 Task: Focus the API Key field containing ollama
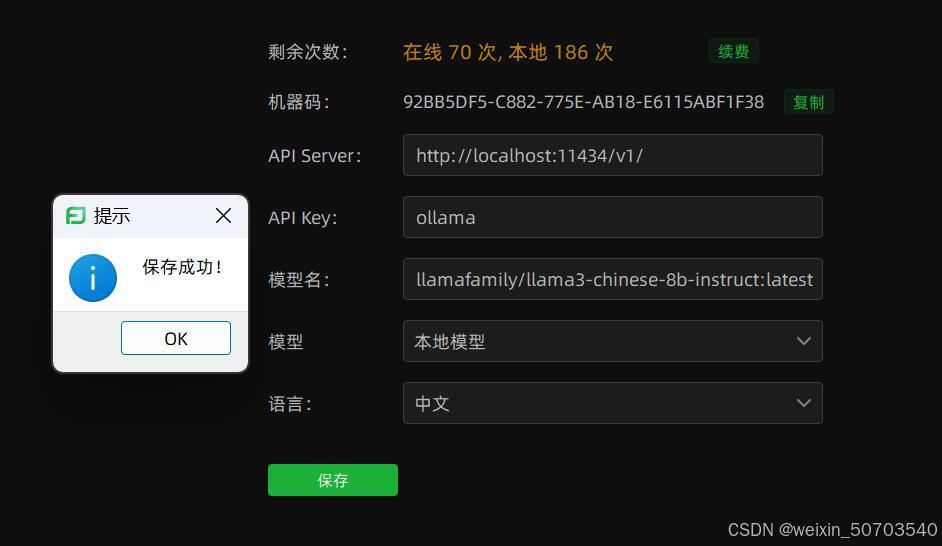(612, 217)
